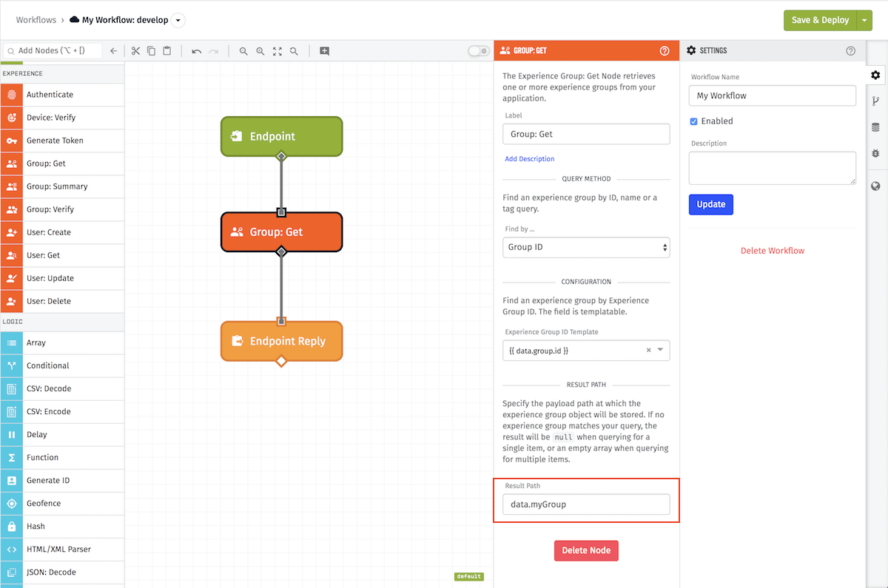
Task: Edit the node Label field
Action: point(586,134)
